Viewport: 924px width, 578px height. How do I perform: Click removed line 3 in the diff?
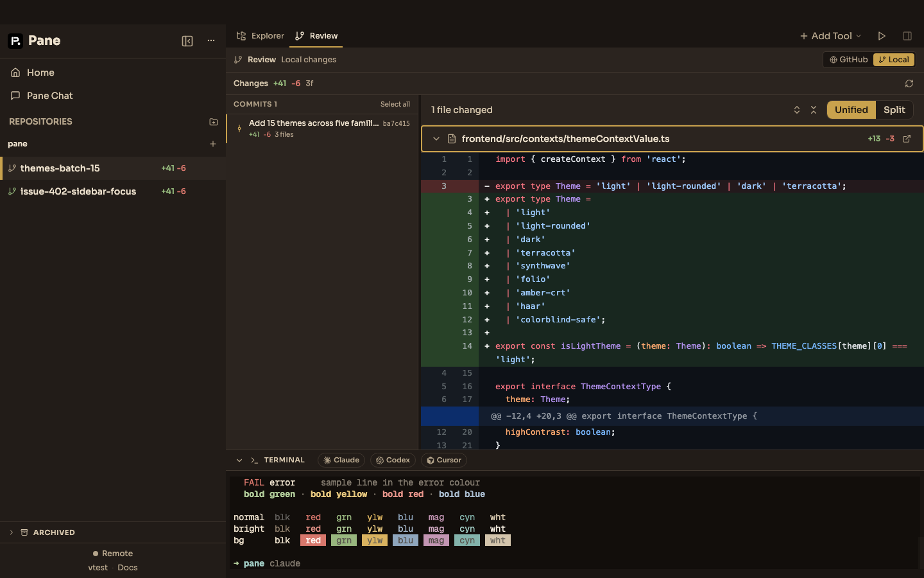[672, 186]
